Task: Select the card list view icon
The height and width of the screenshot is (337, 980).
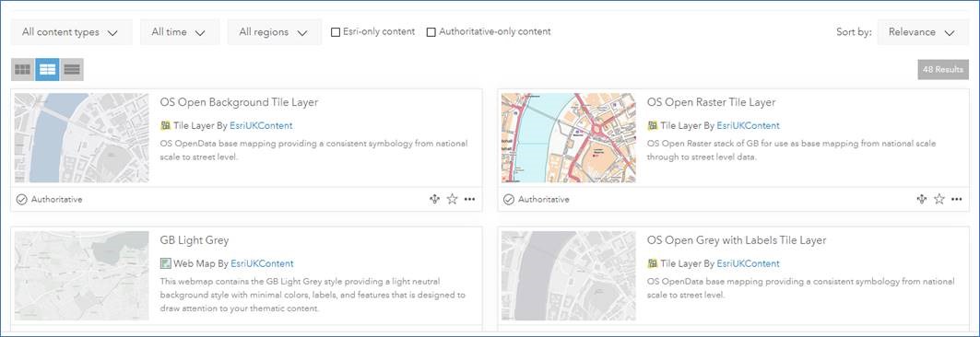Action: (47, 70)
